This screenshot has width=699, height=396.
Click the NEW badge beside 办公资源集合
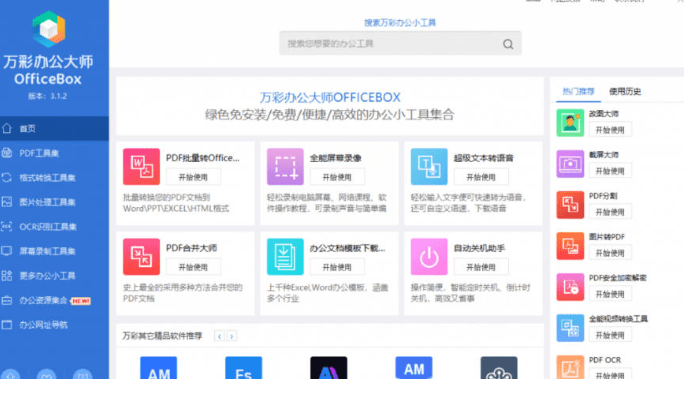81,301
